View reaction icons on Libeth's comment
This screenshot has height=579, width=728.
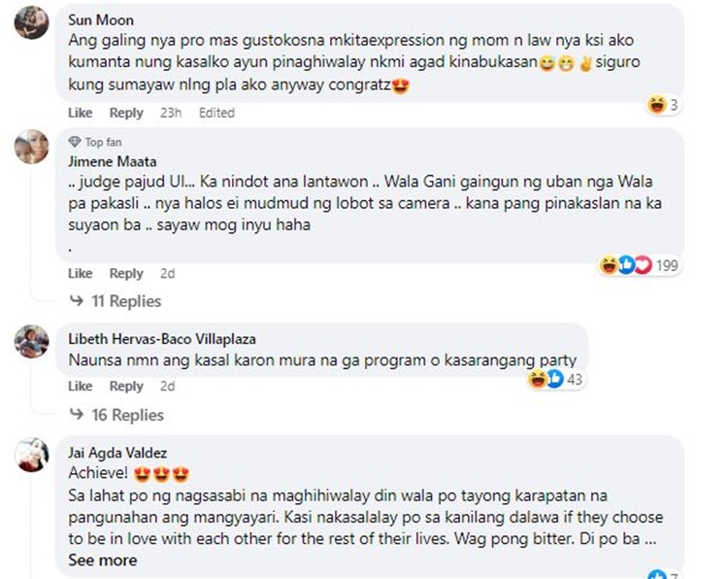pos(546,379)
